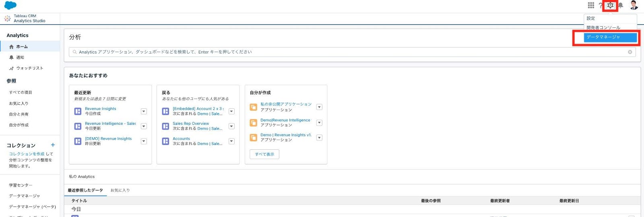
Task: Open the Revenue Insights dashboard link
Action: click(x=101, y=109)
